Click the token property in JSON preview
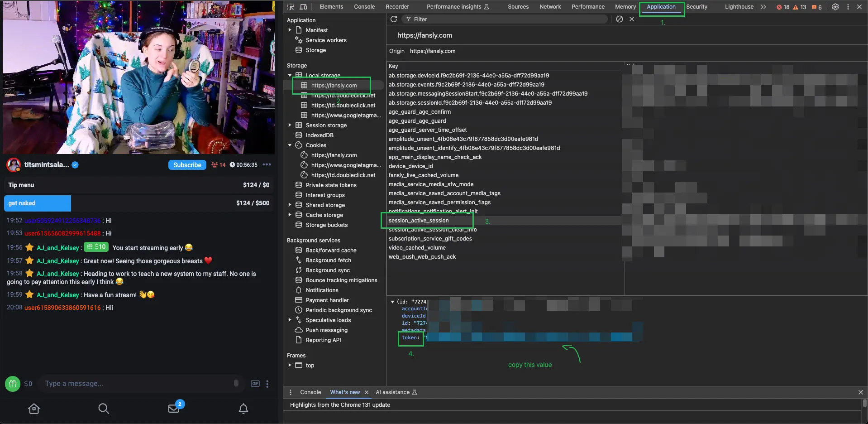868x424 pixels. coord(410,338)
